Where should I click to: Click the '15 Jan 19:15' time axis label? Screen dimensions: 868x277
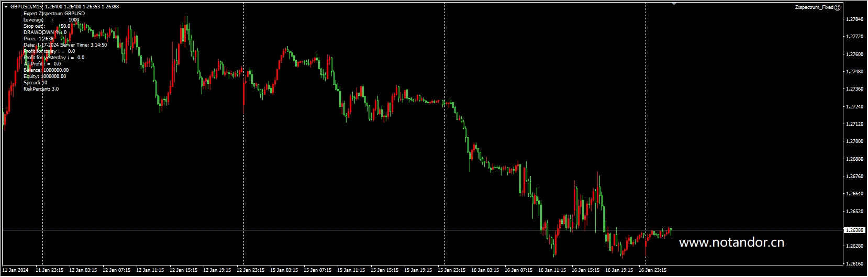418,271
